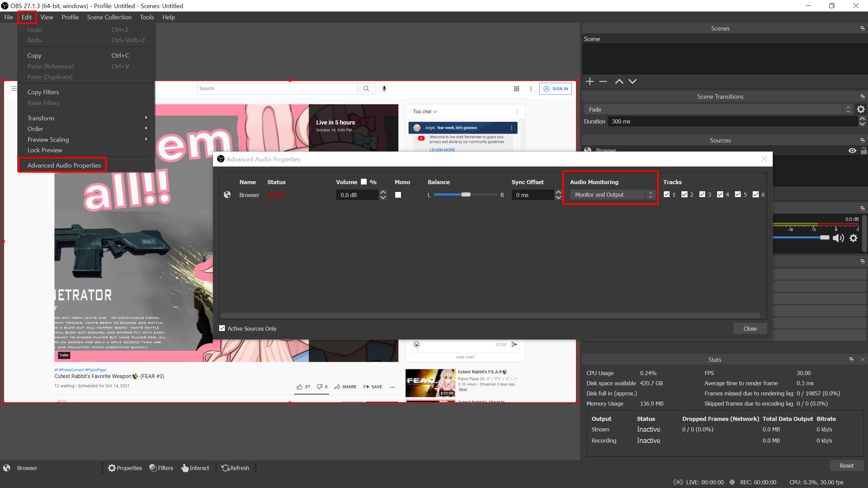The height and width of the screenshot is (488, 868).
Task: Click the chat send arrow
Action: point(514,345)
